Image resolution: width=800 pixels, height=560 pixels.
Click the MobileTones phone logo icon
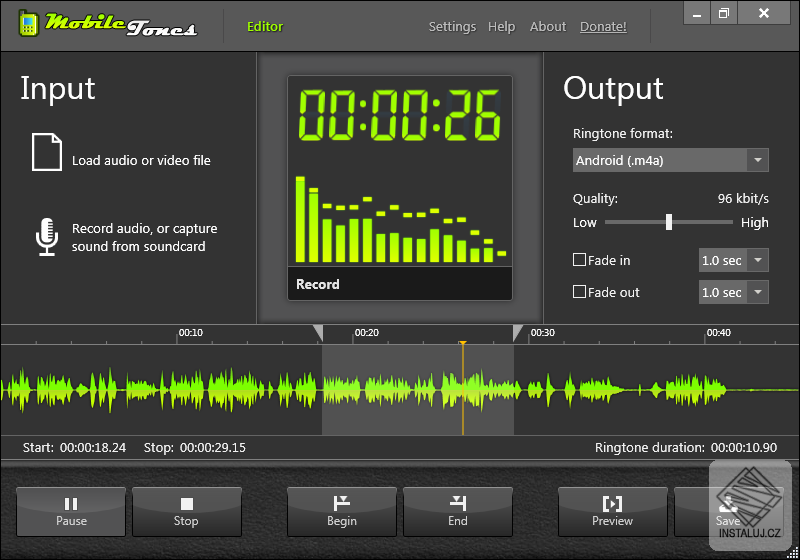pyautogui.click(x=29, y=23)
